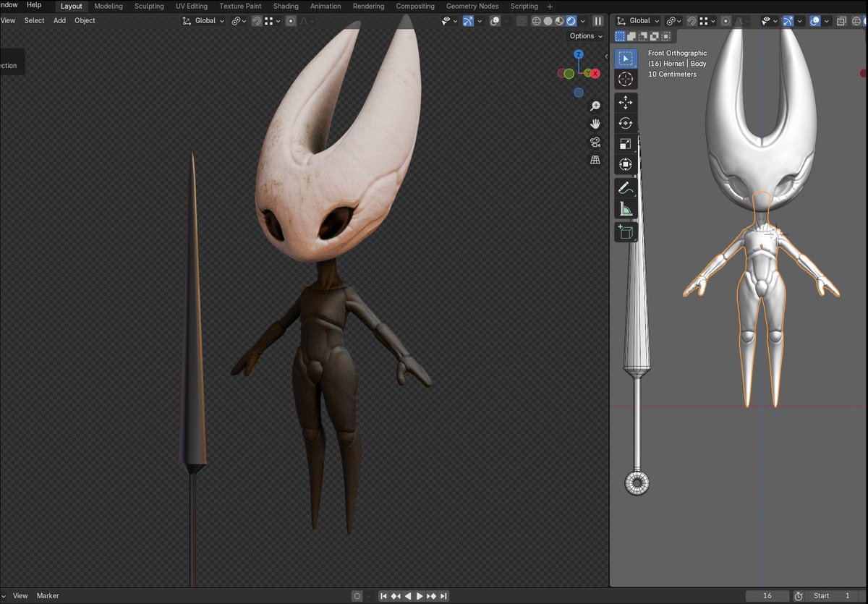The width and height of the screenshot is (868, 604).
Task: Select wireframe shading in left viewport header
Action: tap(537, 21)
